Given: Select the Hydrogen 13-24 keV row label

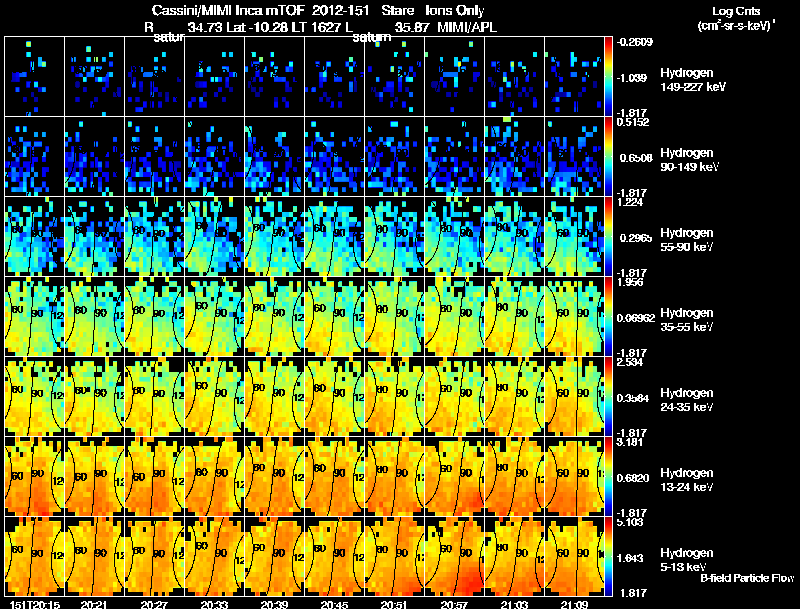Looking at the screenshot, I should (x=687, y=480).
